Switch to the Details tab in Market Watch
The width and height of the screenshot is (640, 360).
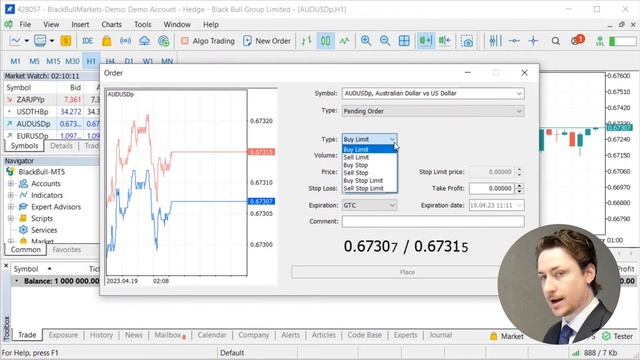(x=61, y=146)
